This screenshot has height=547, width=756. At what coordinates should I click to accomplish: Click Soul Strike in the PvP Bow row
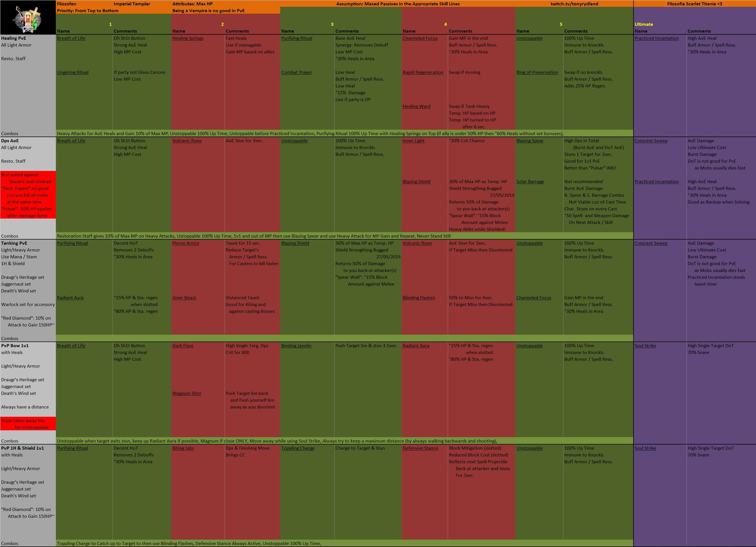[x=645, y=346]
